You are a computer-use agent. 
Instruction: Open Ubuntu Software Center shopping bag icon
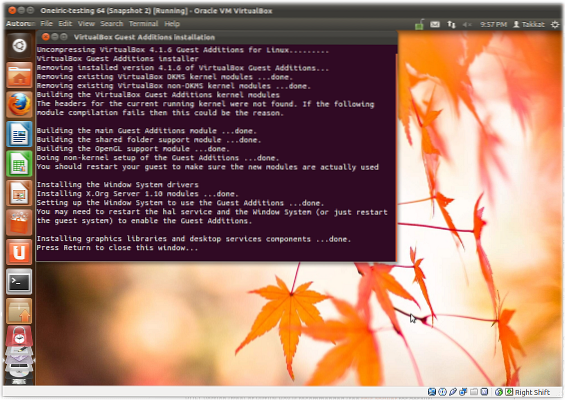point(19,223)
